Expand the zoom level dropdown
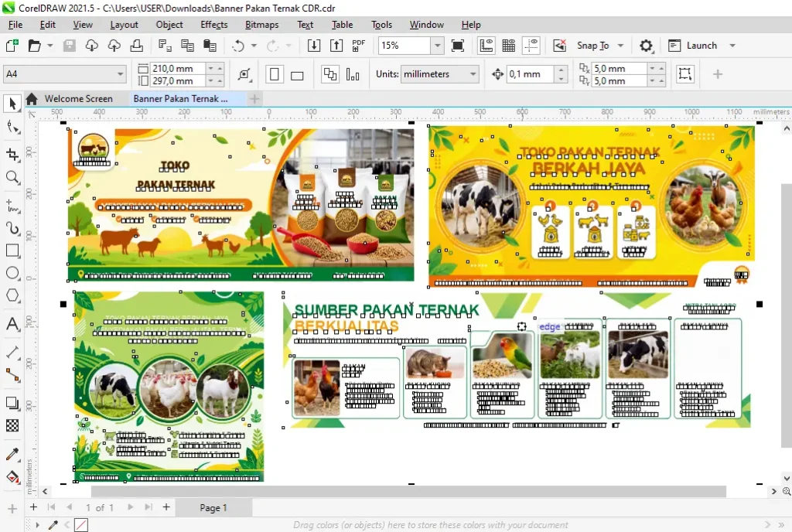The height and width of the screenshot is (532, 792). (438, 46)
